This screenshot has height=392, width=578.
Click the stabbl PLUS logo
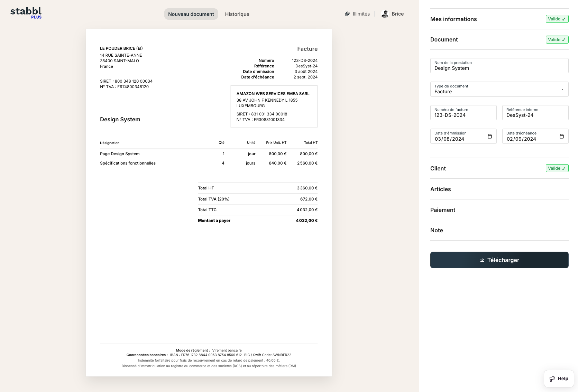click(26, 13)
